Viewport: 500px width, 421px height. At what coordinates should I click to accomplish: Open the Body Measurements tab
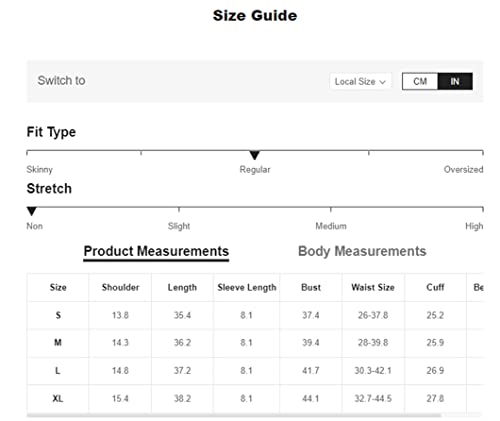[362, 251]
